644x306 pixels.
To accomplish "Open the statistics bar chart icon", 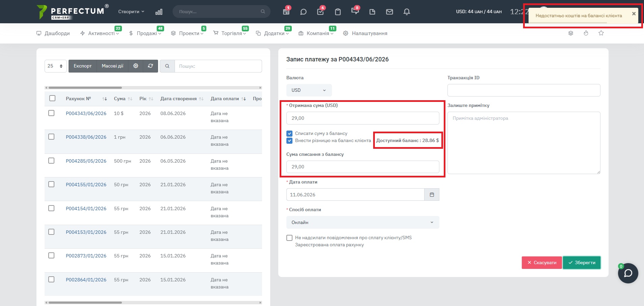I will coord(159,12).
